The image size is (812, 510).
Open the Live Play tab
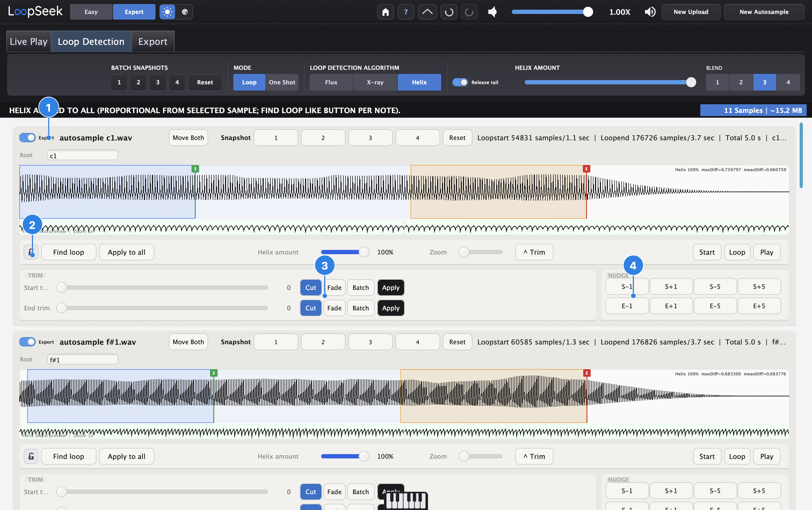(29, 41)
